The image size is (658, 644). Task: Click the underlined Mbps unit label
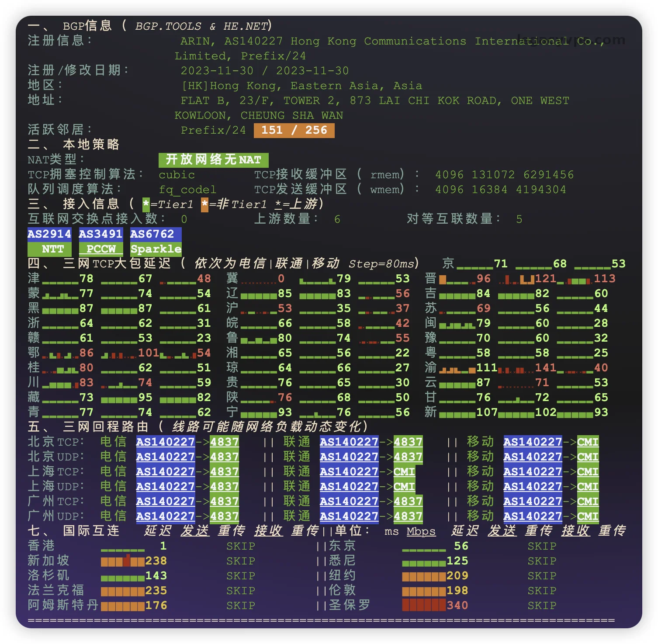[421, 531]
